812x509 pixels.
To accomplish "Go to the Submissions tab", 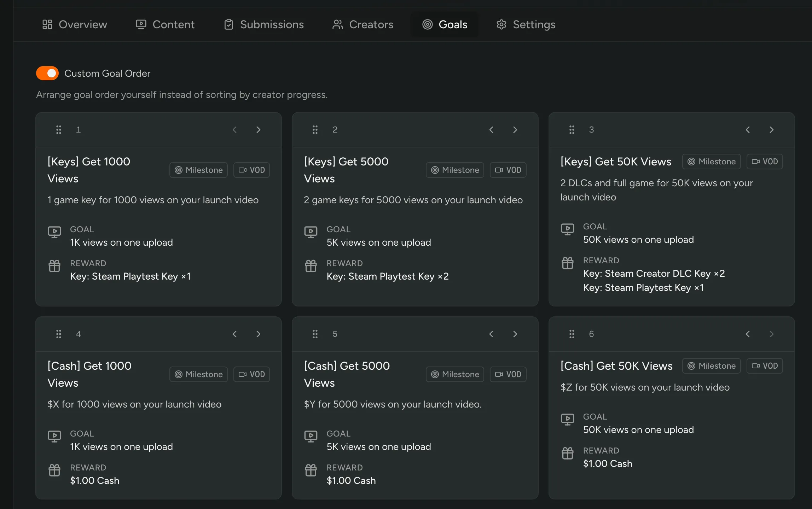I will (264, 24).
